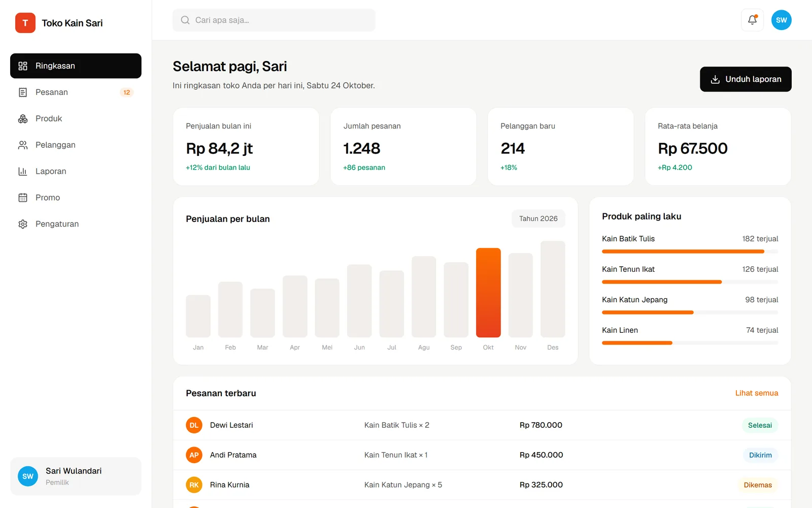812x508 pixels.
Task: Open the Ringkasan menu item
Action: (76, 66)
